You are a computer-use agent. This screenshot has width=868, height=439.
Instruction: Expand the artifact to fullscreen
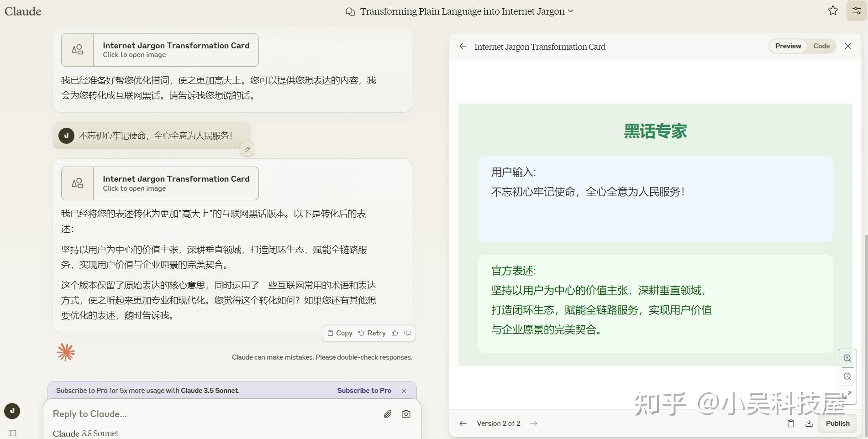click(847, 395)
